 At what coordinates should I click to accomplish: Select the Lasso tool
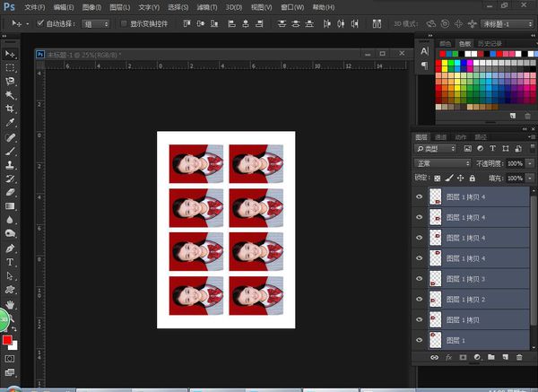[10, 82]
